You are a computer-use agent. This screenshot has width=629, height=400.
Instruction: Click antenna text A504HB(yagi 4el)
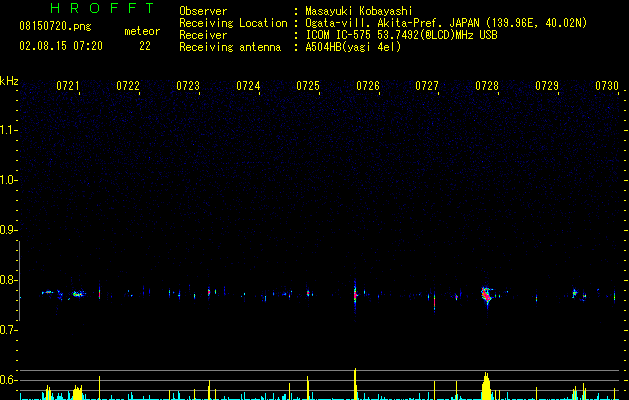tap(353, 47)
